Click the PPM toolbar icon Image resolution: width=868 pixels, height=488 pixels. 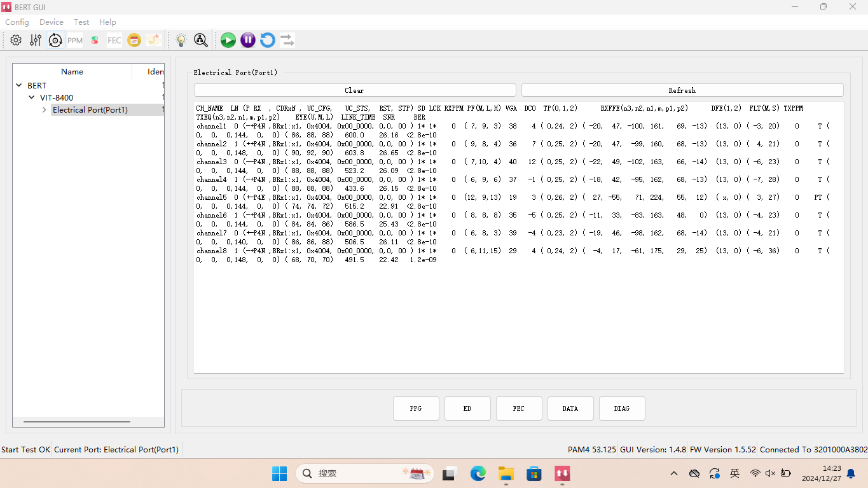point(75,40)
